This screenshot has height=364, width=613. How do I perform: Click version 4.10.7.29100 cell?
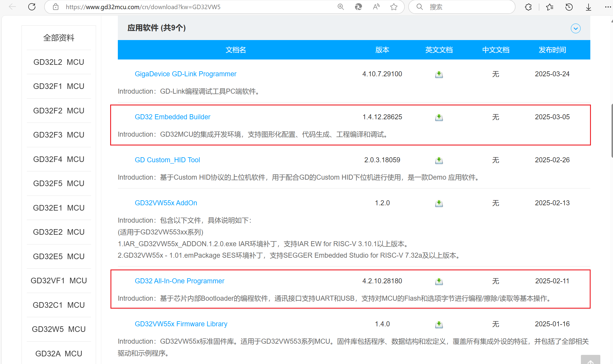(x=382, y=74)
